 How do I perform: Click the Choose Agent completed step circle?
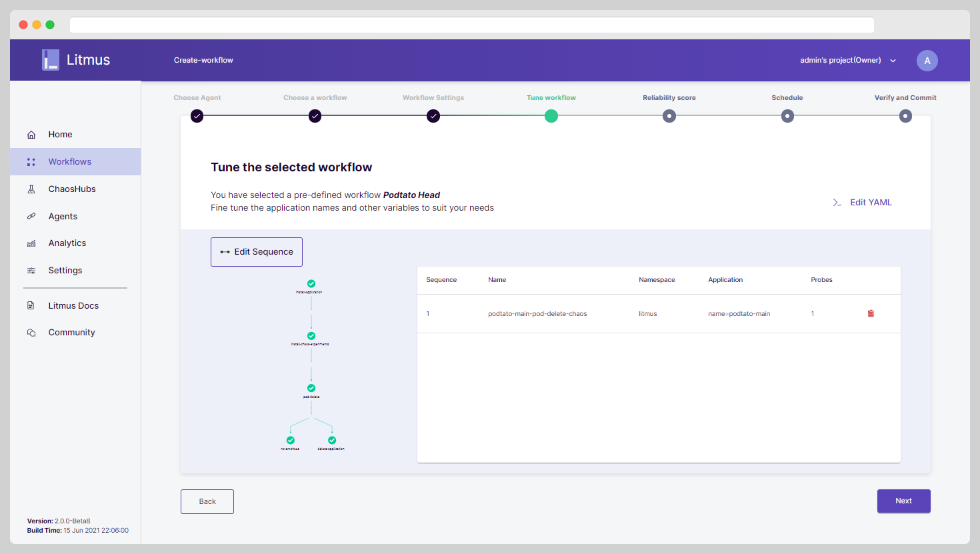pyautogui.click(x=197, y=116)
